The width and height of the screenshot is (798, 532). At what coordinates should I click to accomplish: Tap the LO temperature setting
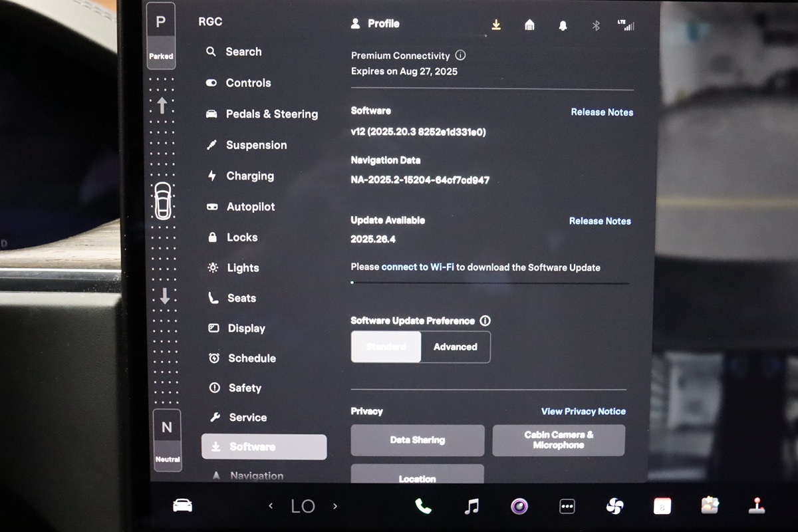coord(303,507)
